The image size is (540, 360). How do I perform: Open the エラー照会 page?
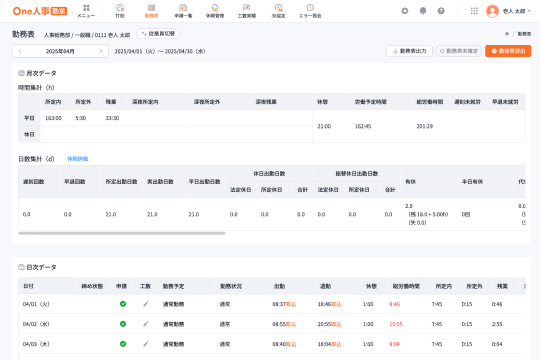310,11
